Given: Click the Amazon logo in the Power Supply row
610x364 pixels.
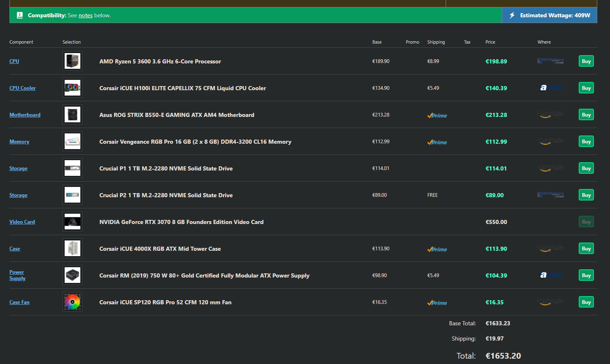Looking at the screenshot, I should tap(550, 275).
